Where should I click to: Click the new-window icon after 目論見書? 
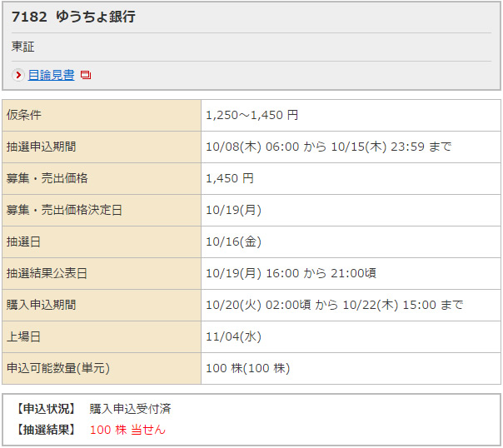(86, 76)
